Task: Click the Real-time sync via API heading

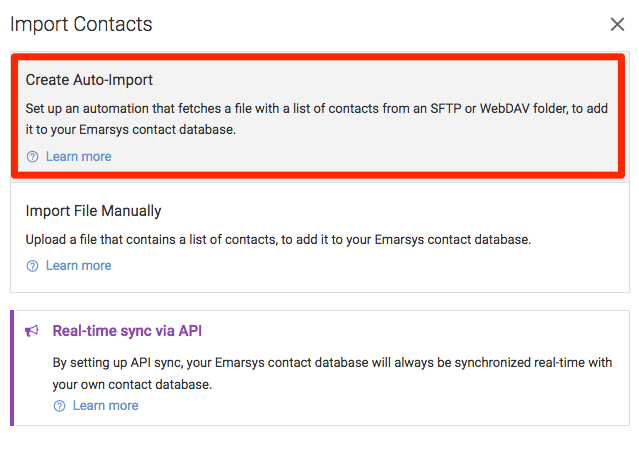Action: (x=127, y=331)
